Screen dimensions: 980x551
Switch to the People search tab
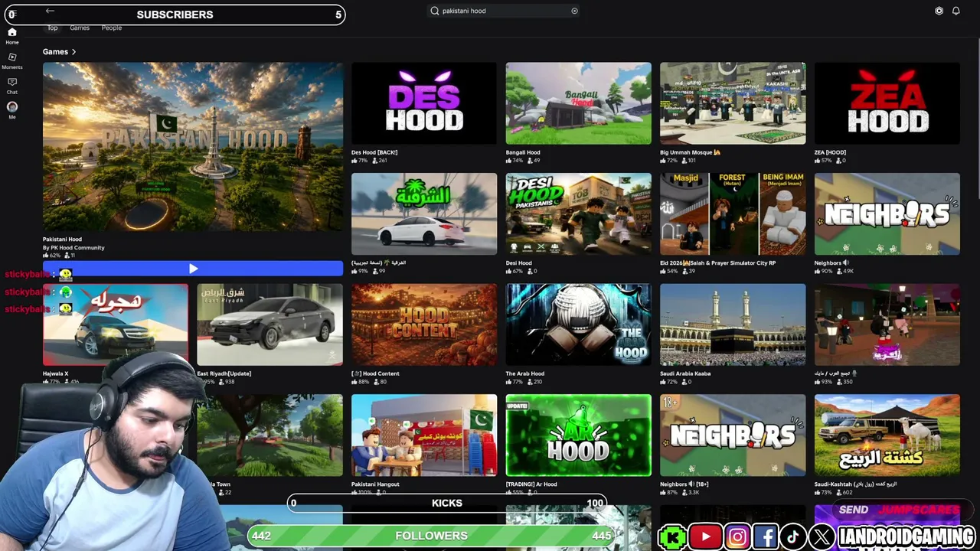112,28
